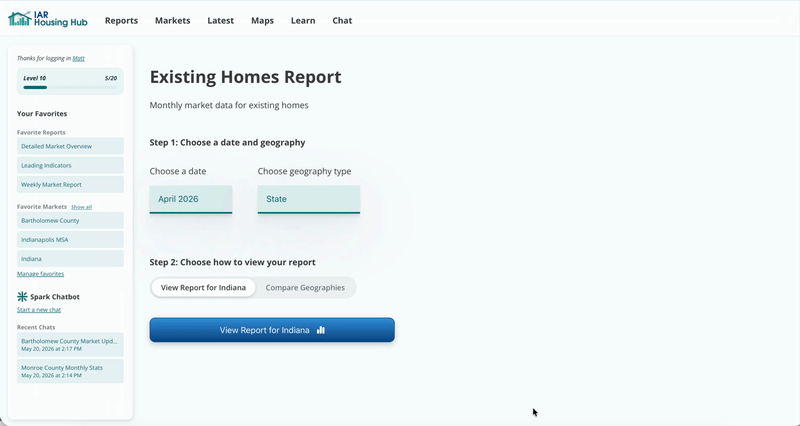Click Show all favorite markets link
This screenshot has height=426, width=800.
82,207
